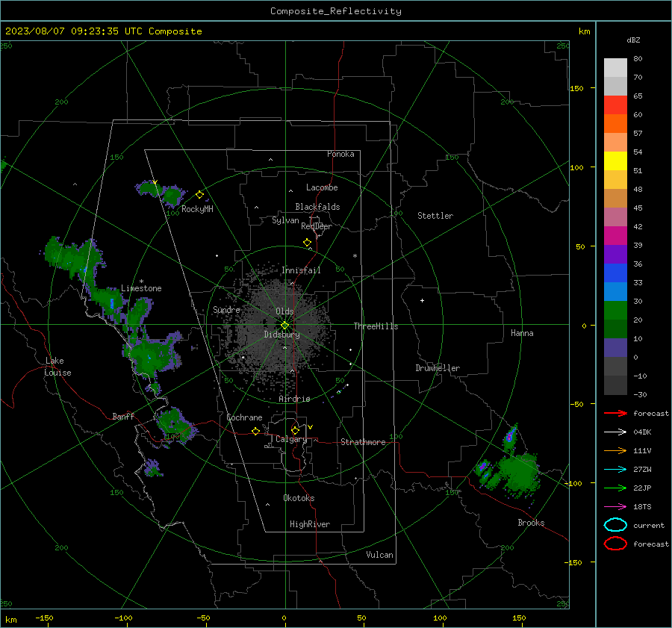Click the Sylvan city label
672x628 pixels.
click(285, 220)
